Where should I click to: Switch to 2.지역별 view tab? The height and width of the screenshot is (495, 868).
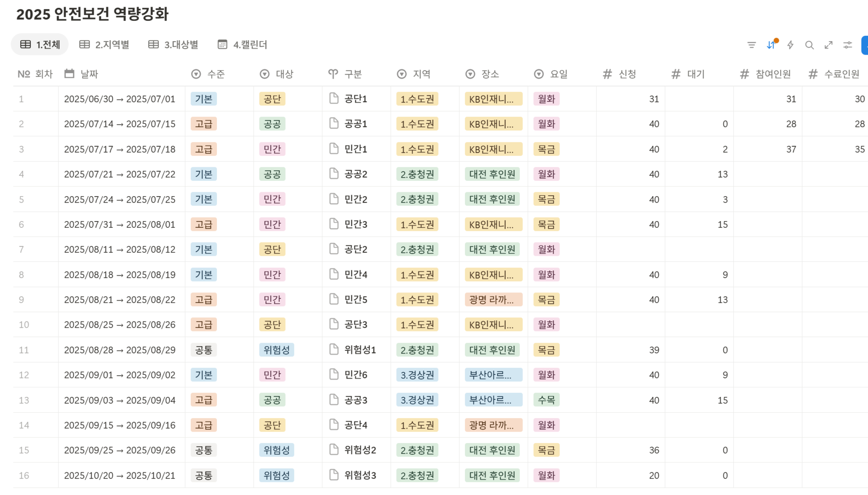104,44
